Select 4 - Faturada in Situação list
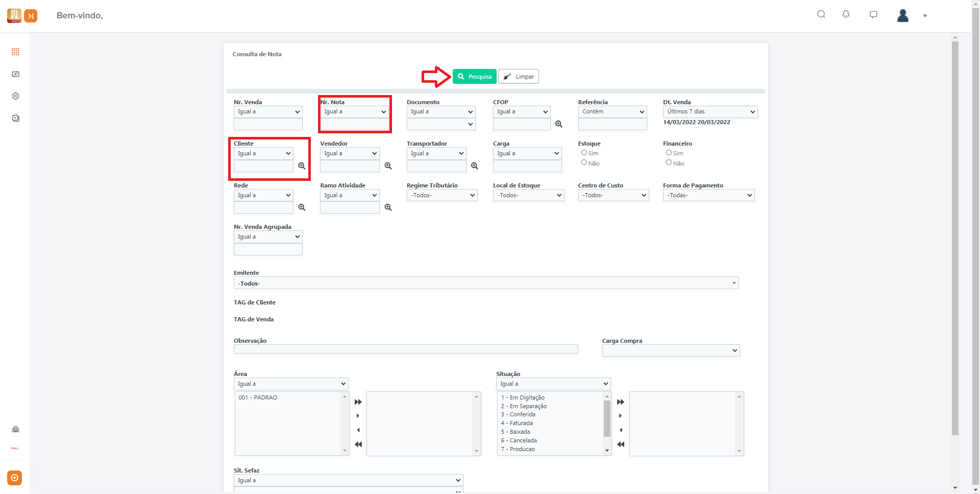The height and width of the screenshot is (494, 980). (517, 423)
